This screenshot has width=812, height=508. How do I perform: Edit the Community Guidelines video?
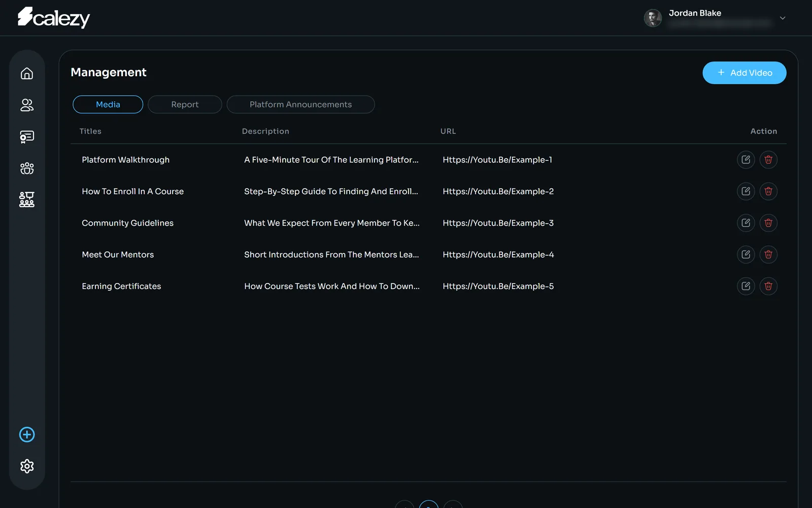point(746,223)
